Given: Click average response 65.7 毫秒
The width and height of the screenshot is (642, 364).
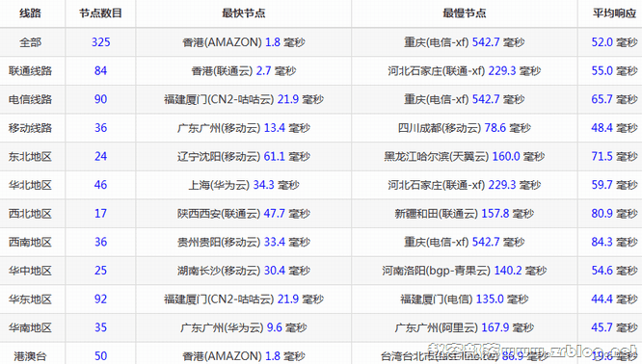Looking at the screenshot, I should [615, 99].
